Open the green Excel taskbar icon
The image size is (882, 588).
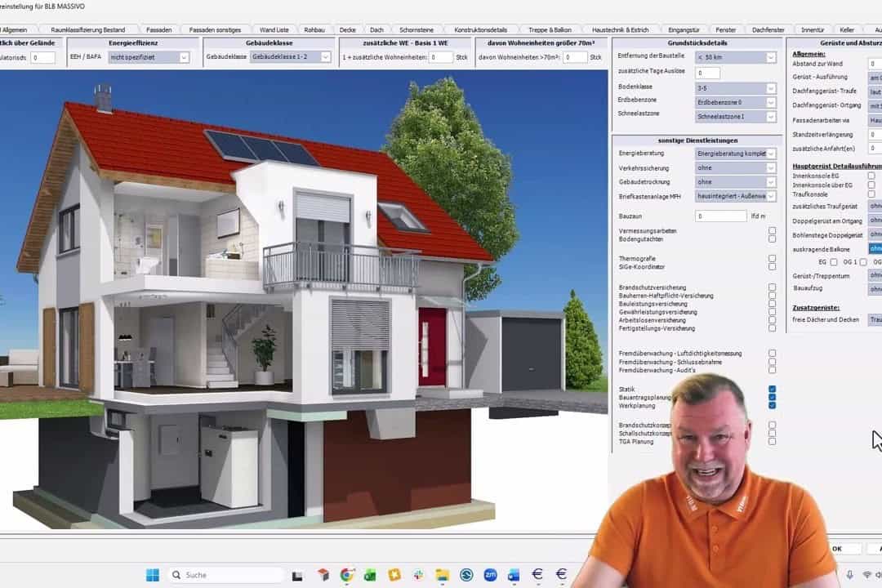click(370, 575)
